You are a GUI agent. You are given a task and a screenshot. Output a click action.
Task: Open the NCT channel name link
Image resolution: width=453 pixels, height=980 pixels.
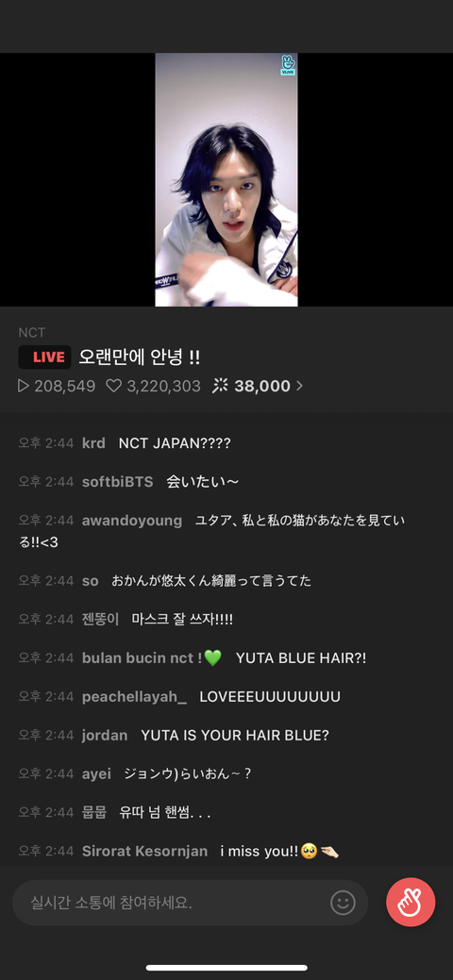(32, 333)
